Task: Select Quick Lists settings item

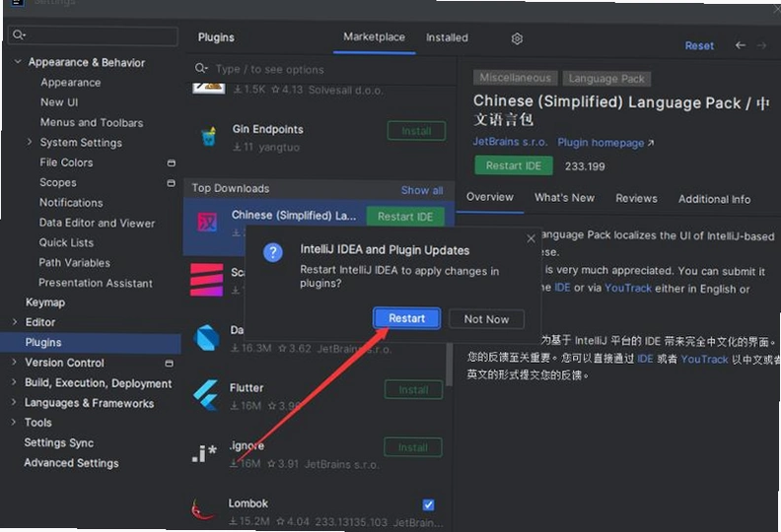Action: point(66,242)
